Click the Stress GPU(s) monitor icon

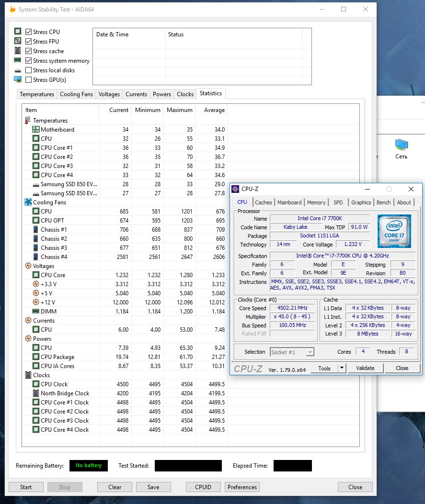tap(18, 79)
